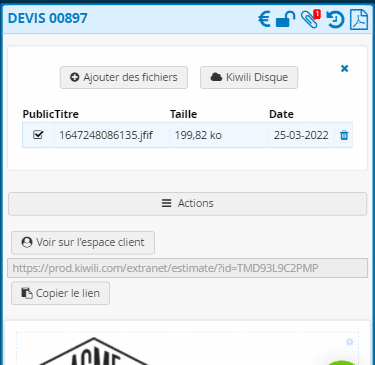Close the attachments panel with blue X
The image size is (375, 365).
pyautogui.click(x=344, y=68)
